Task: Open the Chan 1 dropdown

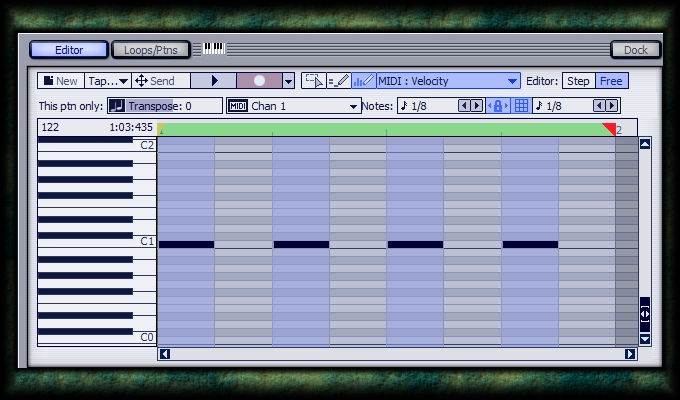Action: tap(294, 106)
